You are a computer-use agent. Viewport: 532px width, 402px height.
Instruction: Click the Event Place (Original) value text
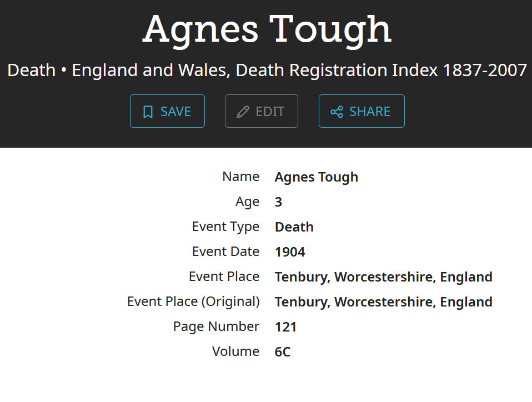click(x=383, y=302)
